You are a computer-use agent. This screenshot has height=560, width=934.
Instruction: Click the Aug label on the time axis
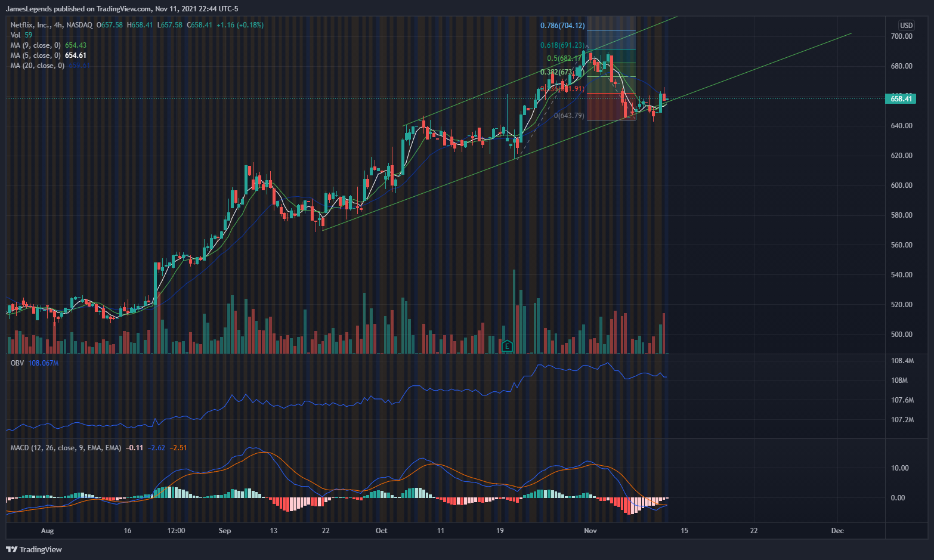tap(47, 531)
